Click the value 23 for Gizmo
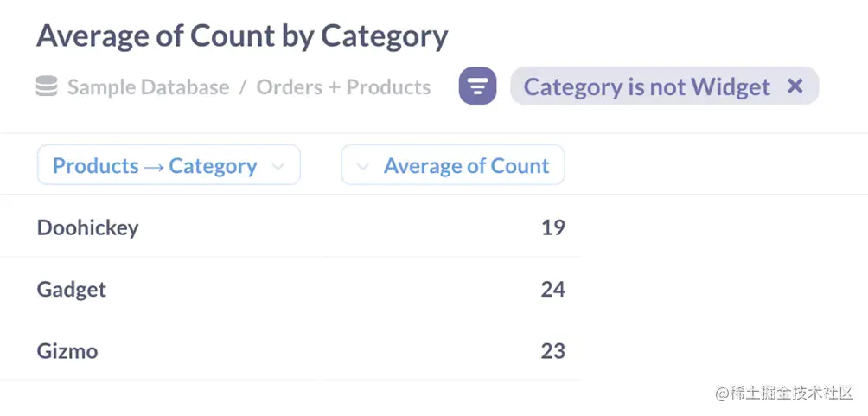 coord(552,351)
